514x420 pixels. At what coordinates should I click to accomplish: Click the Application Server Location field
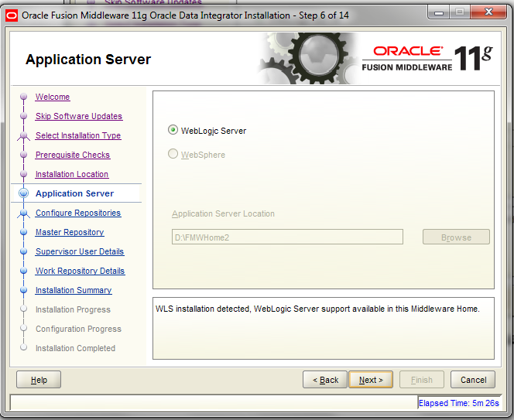click(x=287, y=237)
